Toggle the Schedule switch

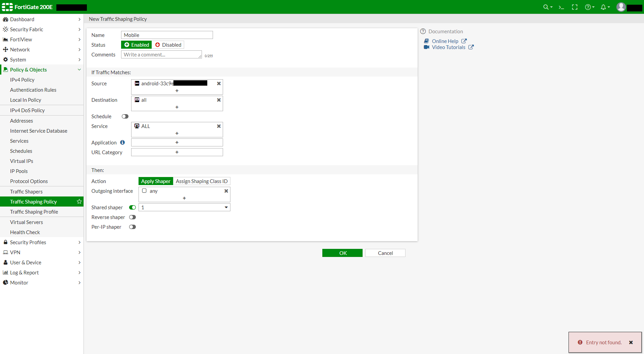tap(125, 116)
